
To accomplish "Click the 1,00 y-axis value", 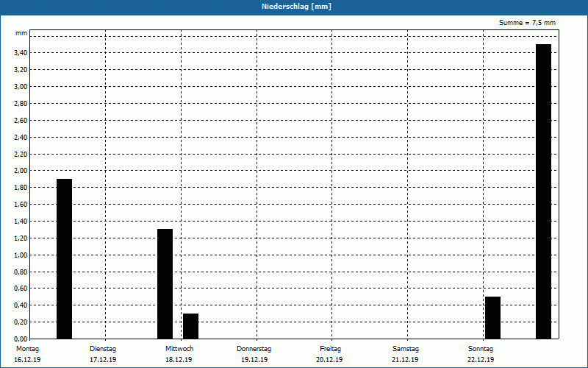I will point(21,255).
